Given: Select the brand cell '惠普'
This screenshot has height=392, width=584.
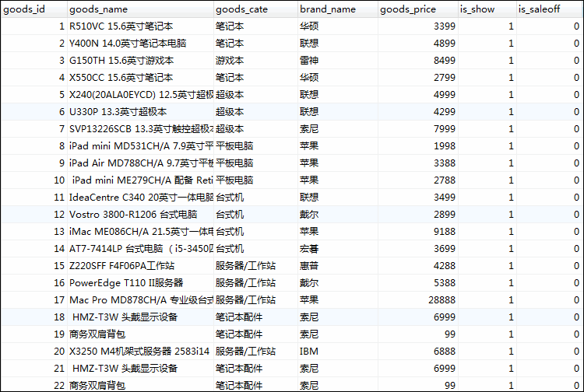Looking at the screenshot, I should click(338, 266).
